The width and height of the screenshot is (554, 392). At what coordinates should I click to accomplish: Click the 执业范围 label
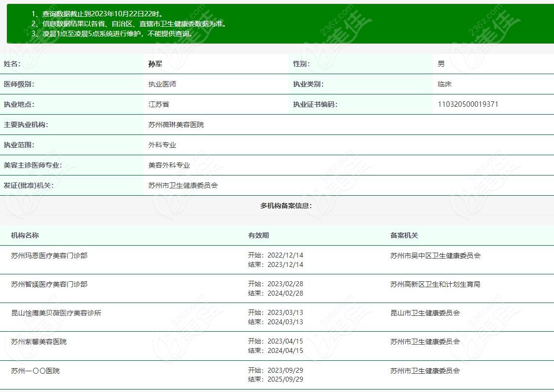(x=19, y=145)
